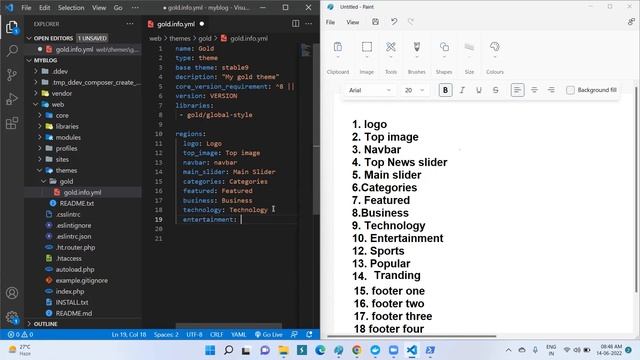This screenshot has height=360, width=640.
Task: Click the CRLF line ending indicator
Action: pyautogui.click(x=216, y=335)
